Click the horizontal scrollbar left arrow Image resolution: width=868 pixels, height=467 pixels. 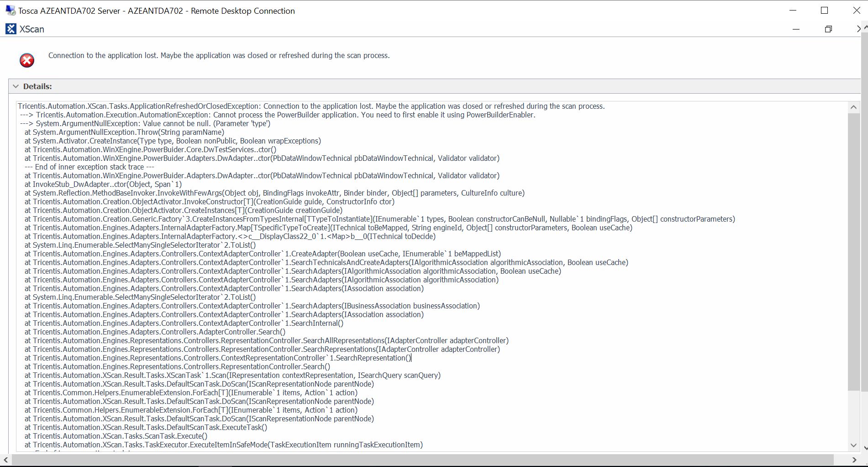[x=5, y=460]
